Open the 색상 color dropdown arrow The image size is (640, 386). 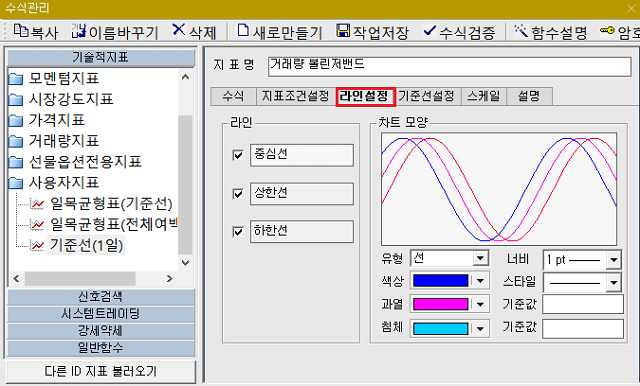tap(480, 281)
